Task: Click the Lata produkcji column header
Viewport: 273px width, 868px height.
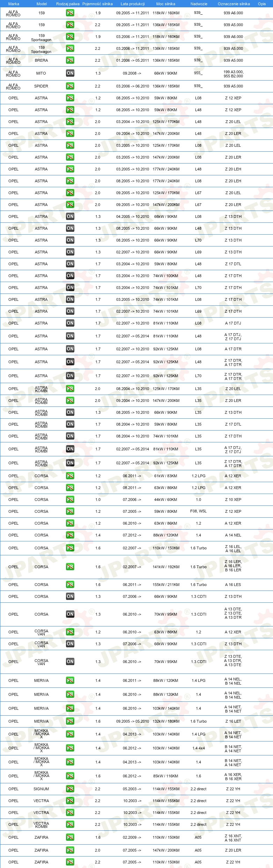Action: tap(133, 4)
